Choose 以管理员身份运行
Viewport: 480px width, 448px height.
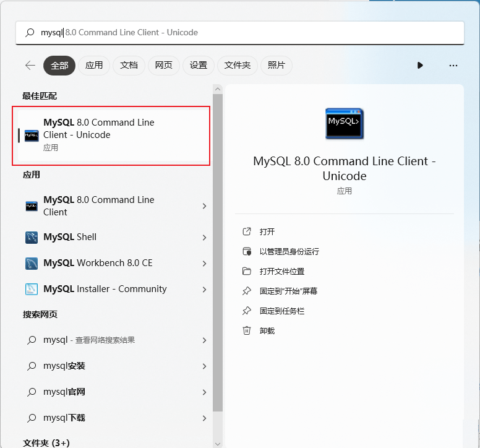click(x=289, y=252)
